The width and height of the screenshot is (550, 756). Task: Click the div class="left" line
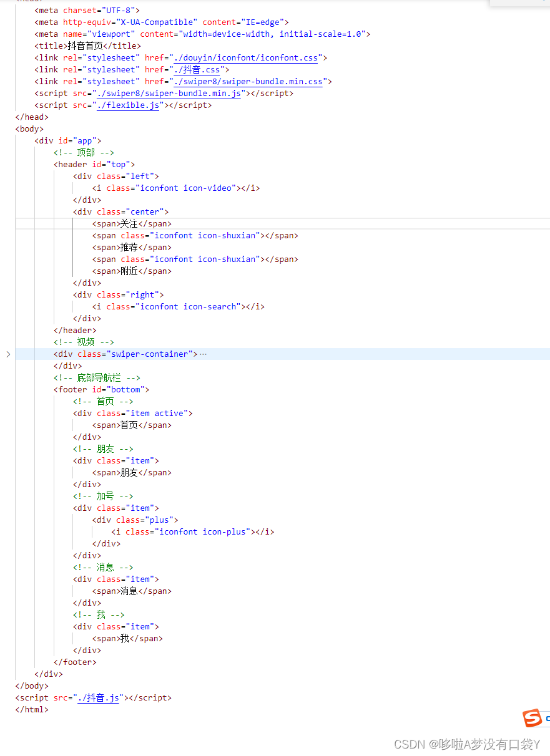pos(116,177)
